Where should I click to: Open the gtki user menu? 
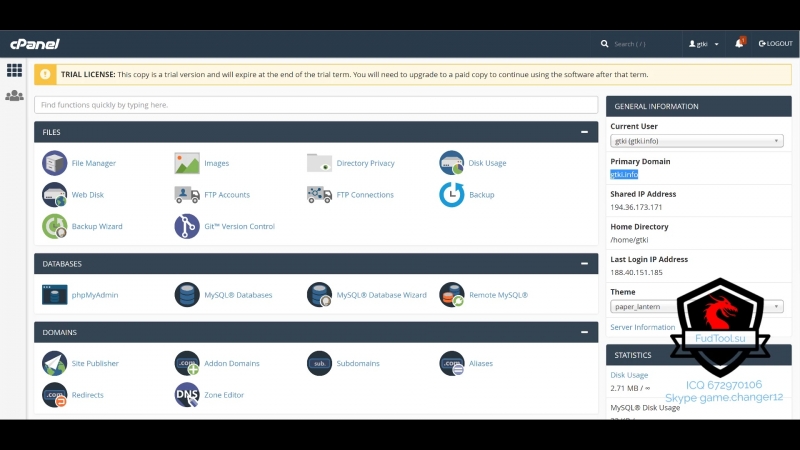click(x=704, y=44)
